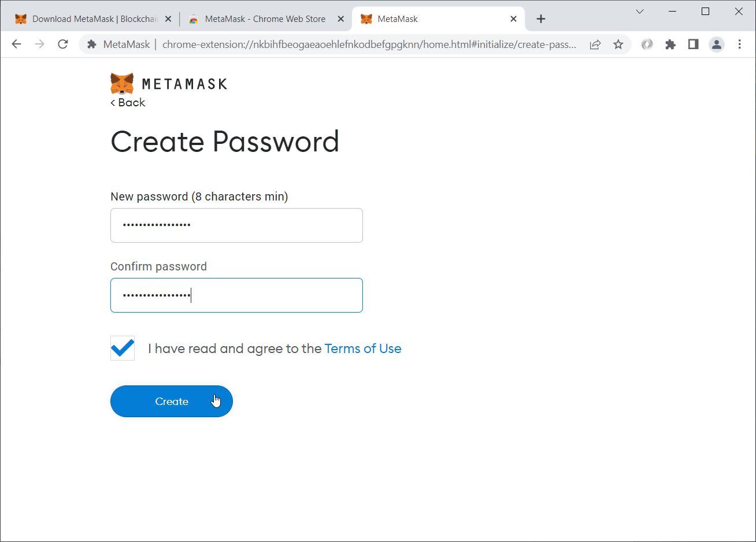This screenshot has width=756, height=542.
Task: Go back using the Back link
Action: [128, 103]
